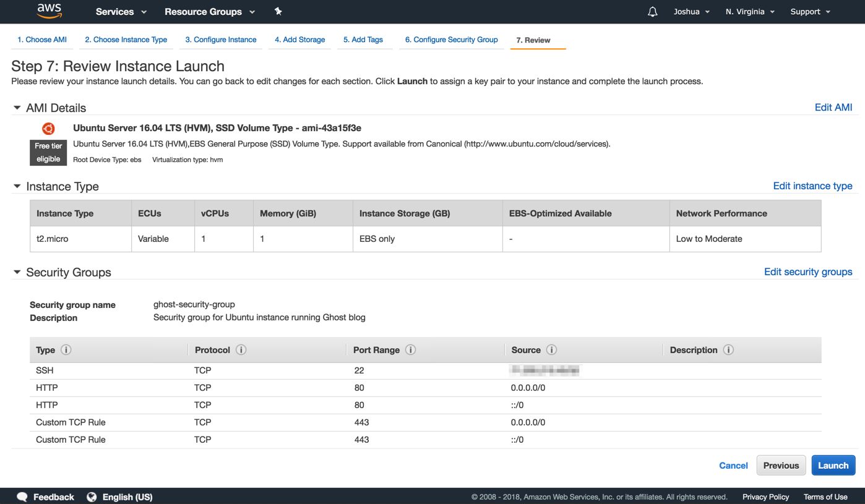Viewport: 865px width, 504px height.
Task: Click the Feedback speech bubble icon
Action: [x=22, y=497]
